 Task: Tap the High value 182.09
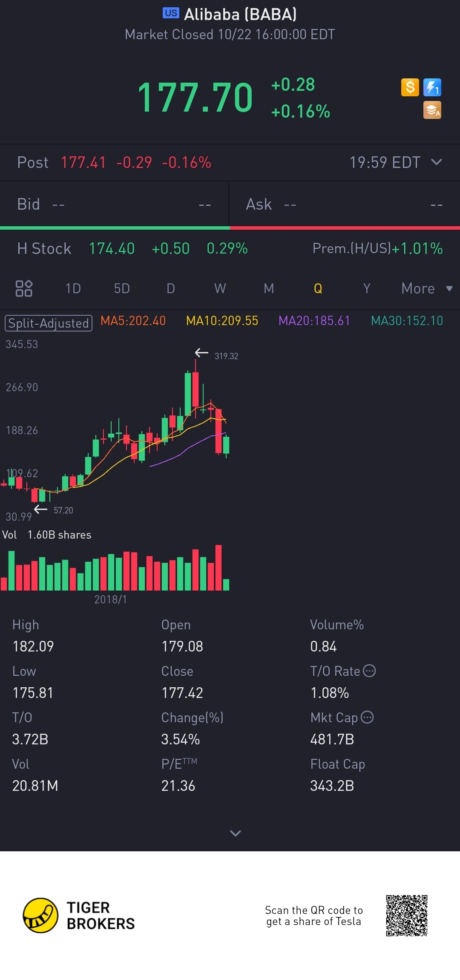[33, 646]
